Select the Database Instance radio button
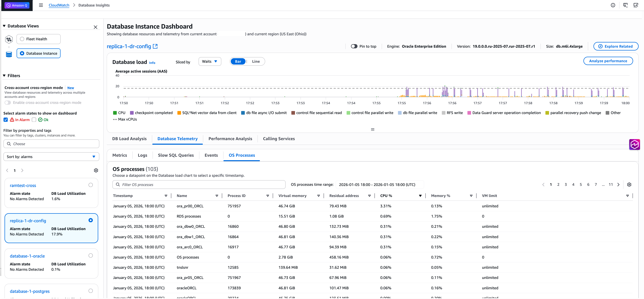 click(x=22, y=53)
